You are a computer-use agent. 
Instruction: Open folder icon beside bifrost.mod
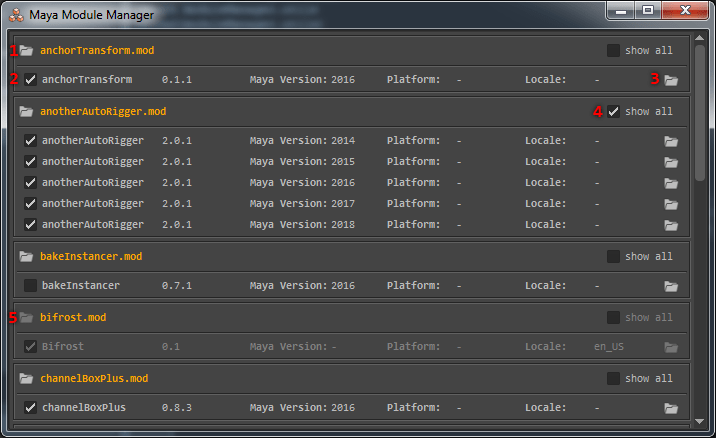click(x=26, y=317)
